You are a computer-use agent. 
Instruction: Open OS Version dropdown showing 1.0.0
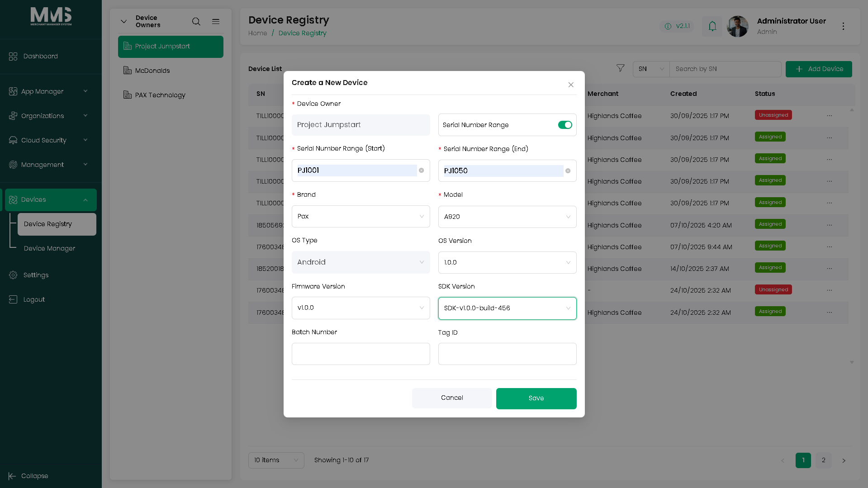[x=507, y=263]
